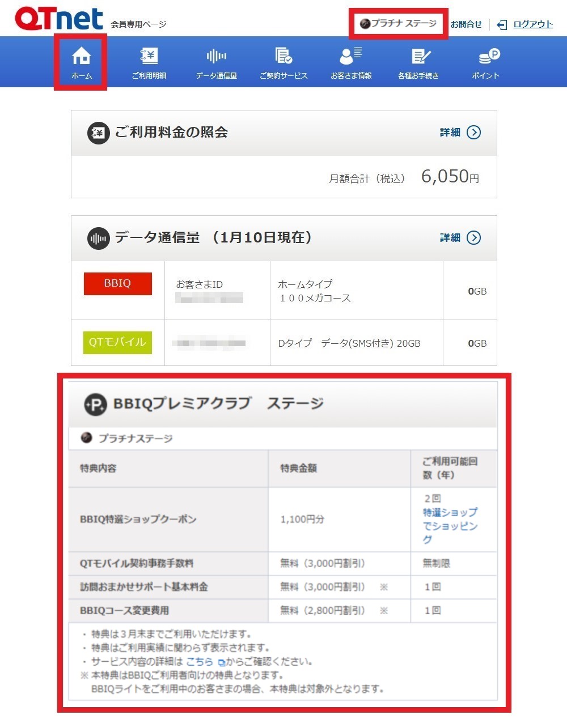Open 詳細 for データ通信量 section
567x728 pixels.
coord(450,238)
